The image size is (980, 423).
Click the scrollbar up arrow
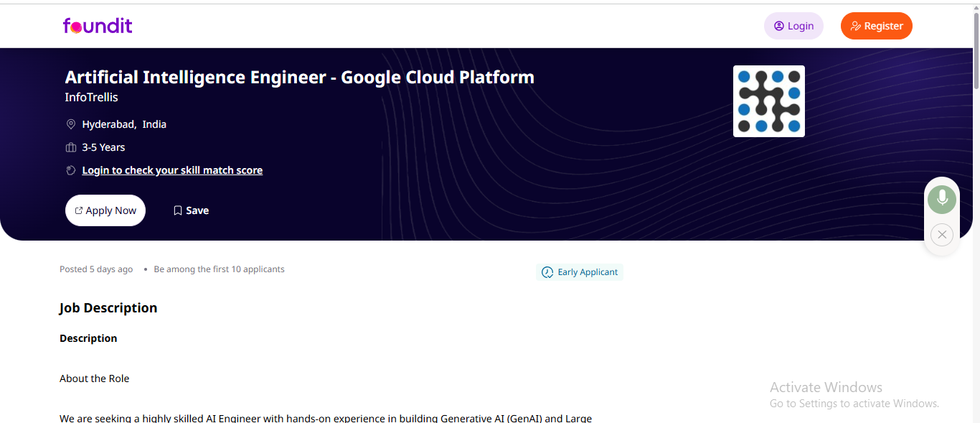coord(975,9)
